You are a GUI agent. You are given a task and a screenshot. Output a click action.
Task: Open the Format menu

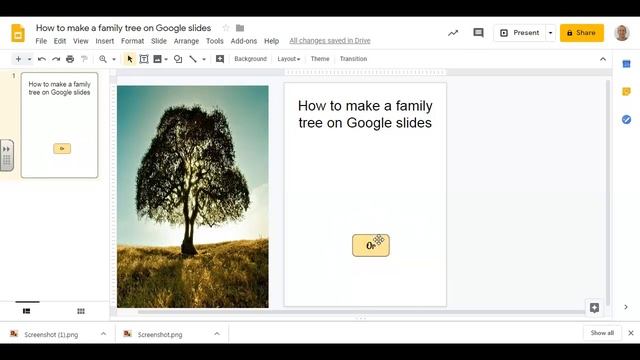pyautogui.click(x=132, y=41)
